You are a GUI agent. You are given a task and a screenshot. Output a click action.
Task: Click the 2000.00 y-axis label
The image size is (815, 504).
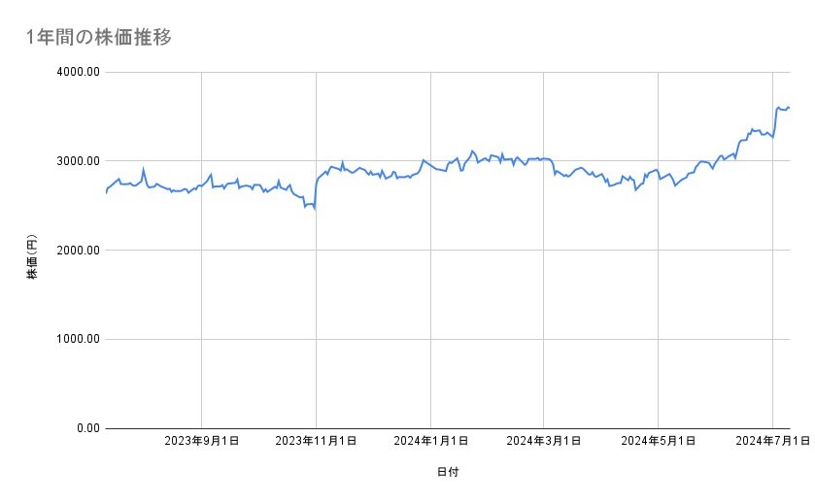coord(73,251)
